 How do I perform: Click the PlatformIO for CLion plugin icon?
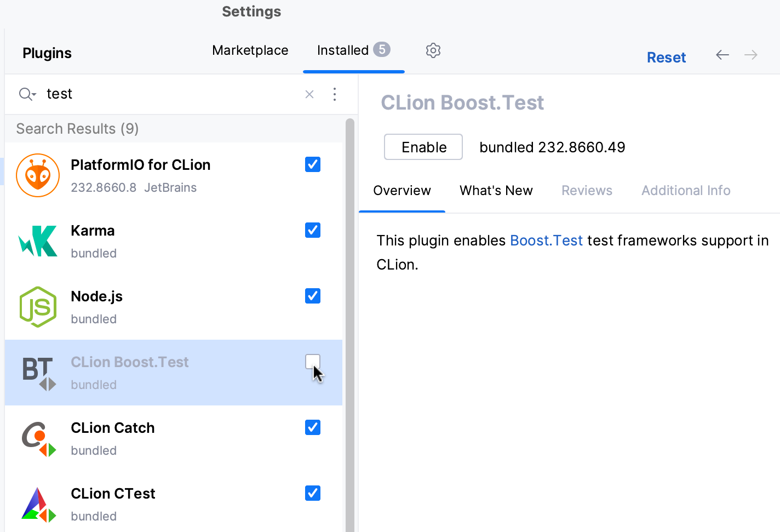point(38,175)
